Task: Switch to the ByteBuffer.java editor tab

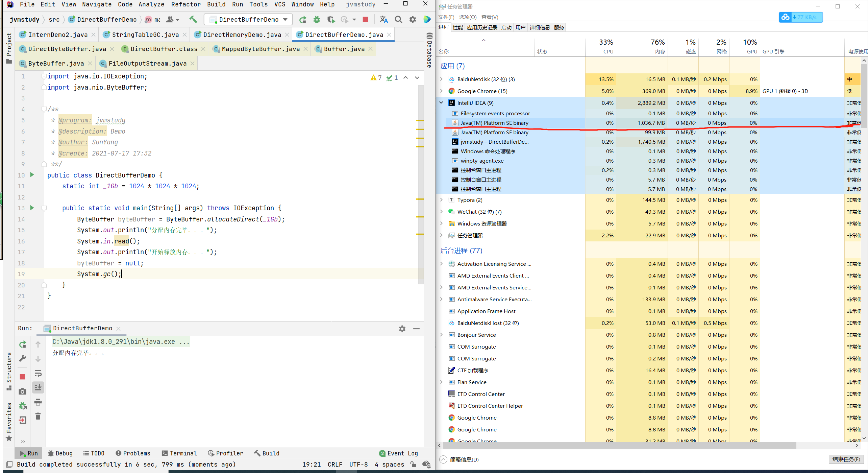Action: (x=56, y=63)
